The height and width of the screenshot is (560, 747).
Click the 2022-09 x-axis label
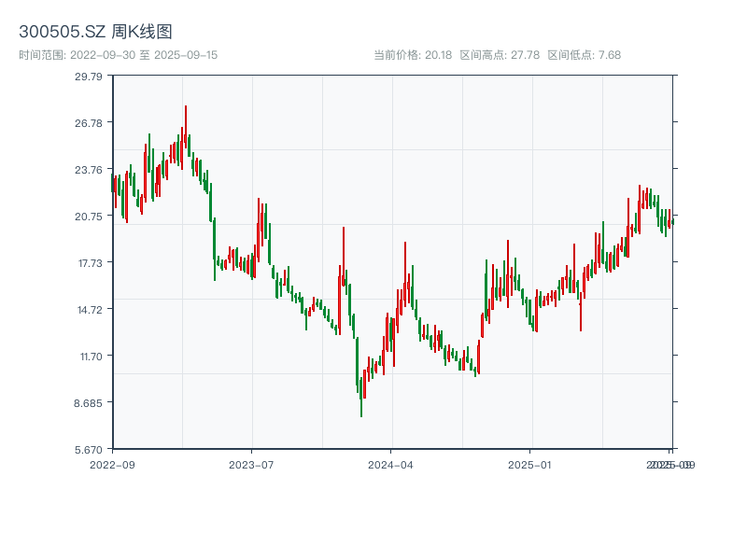click(x=112, y=465)
